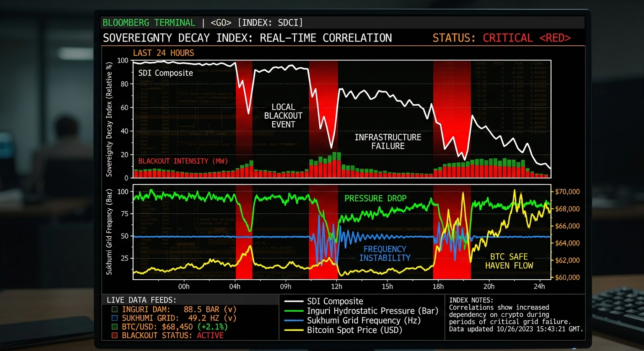644x351 pixels.
Task: Click the SOVEREIGNTY DECAY INDEX title
Action: point(247,38)
